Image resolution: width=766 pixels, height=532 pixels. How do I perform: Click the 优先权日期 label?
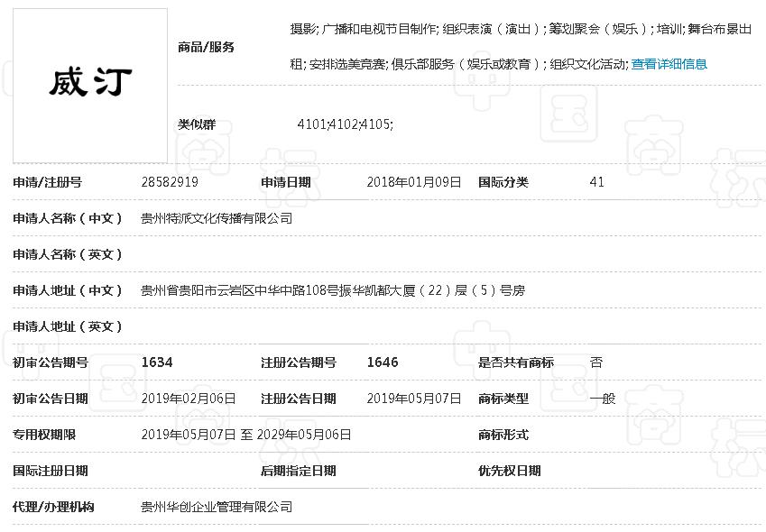click(x=510, y=471)
